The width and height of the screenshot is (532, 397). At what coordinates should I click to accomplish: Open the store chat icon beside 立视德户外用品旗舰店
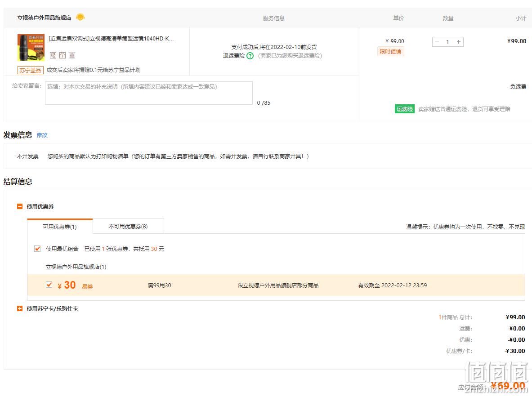tap(80, 17)
